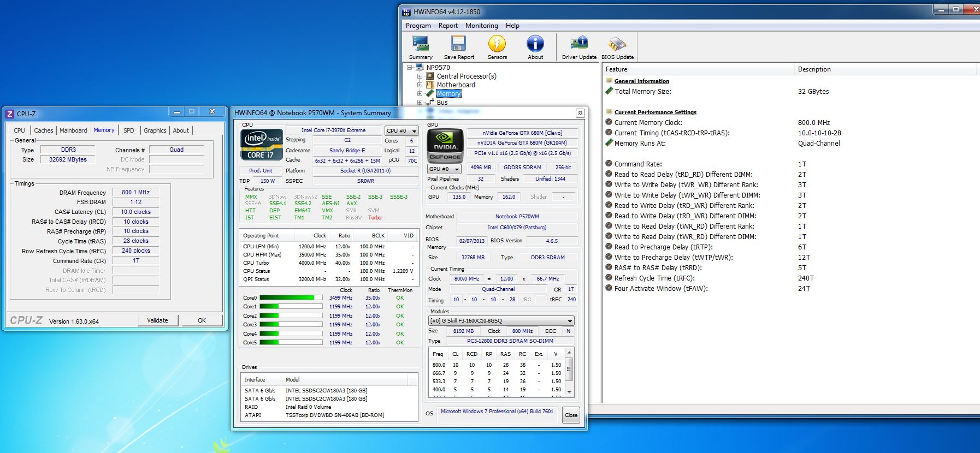Collapse the NP9570 tree node

(409, 68)
